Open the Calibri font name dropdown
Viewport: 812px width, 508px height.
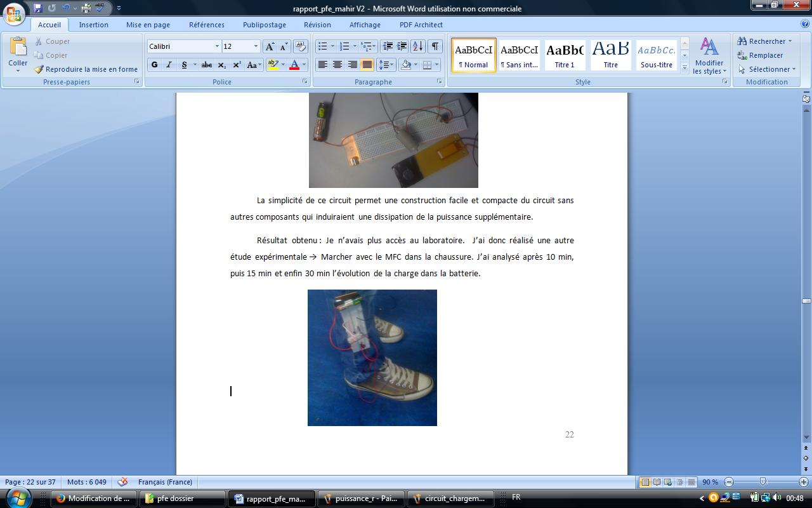[217, 46]
